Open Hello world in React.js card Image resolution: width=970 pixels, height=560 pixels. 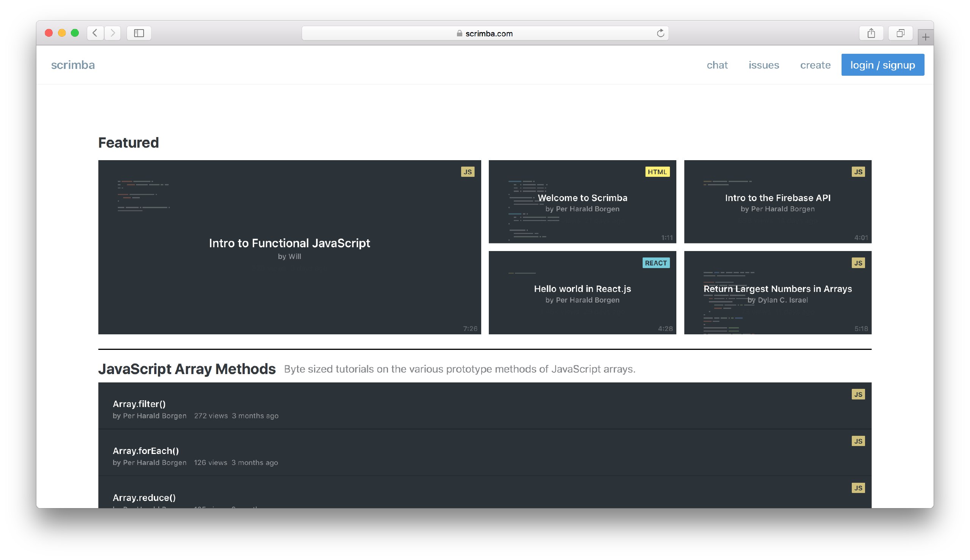point(582,292)
